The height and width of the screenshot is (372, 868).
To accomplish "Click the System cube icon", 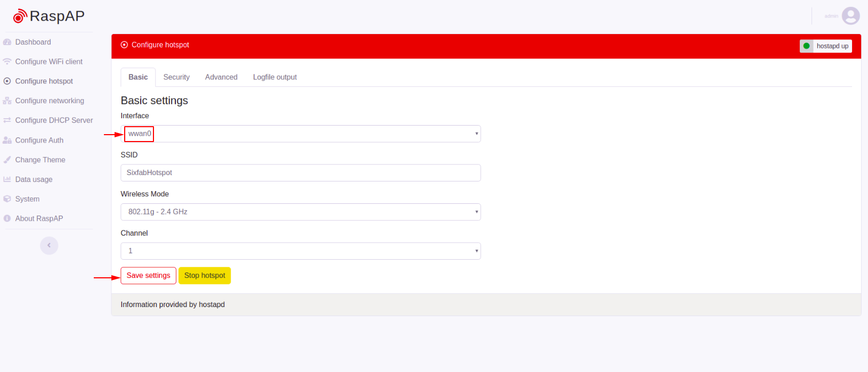I will (x=7, y=199).
